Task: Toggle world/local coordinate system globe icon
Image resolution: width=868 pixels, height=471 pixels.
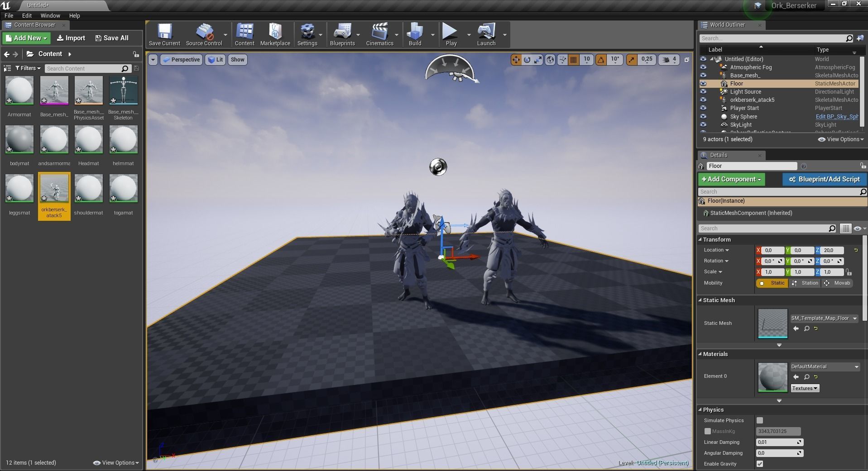Action: coord(550,60)
